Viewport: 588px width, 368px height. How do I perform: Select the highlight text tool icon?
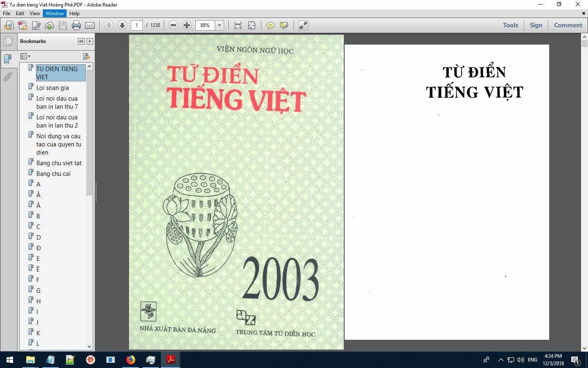pyautogui.click(x=284, y=25)
